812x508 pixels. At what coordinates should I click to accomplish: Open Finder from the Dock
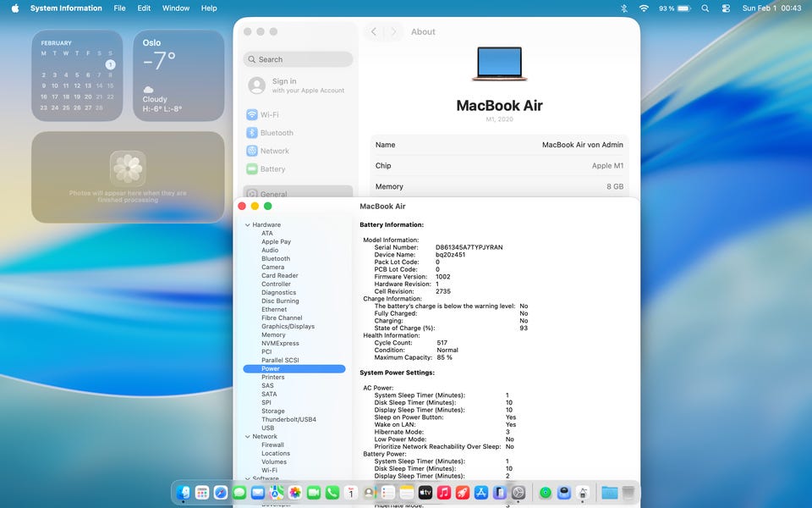click(x=184, y=492)
